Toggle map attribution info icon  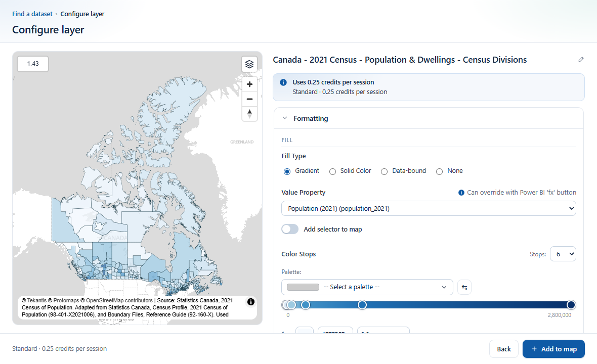[251, 302]
